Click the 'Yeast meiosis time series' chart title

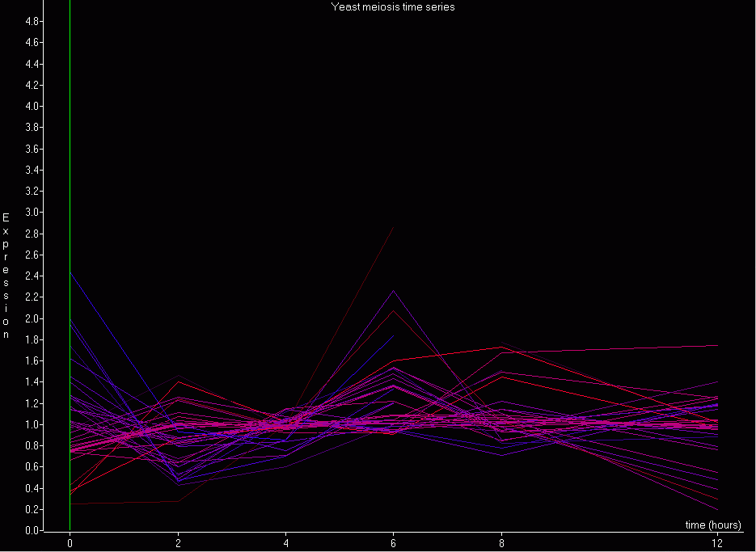click(x=393, y=7)
